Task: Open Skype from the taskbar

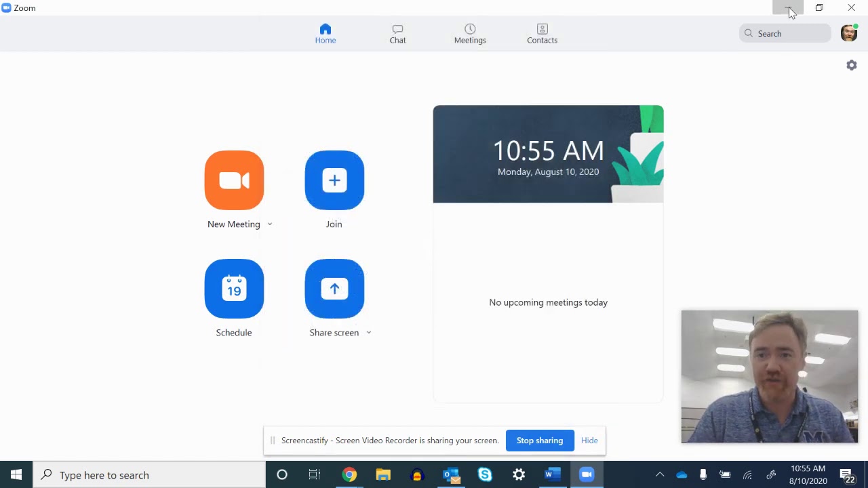Action: (x=485, y=475)
